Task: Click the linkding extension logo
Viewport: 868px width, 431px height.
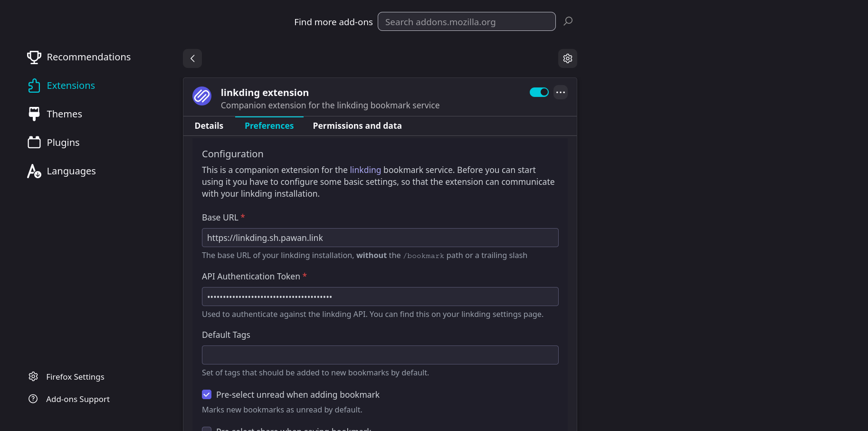Action: (201, 96)
